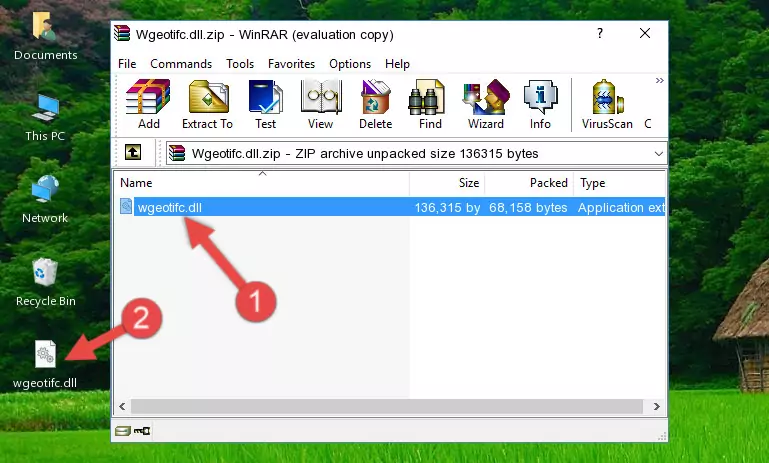Open the archive path dropdown

(659, 154)
